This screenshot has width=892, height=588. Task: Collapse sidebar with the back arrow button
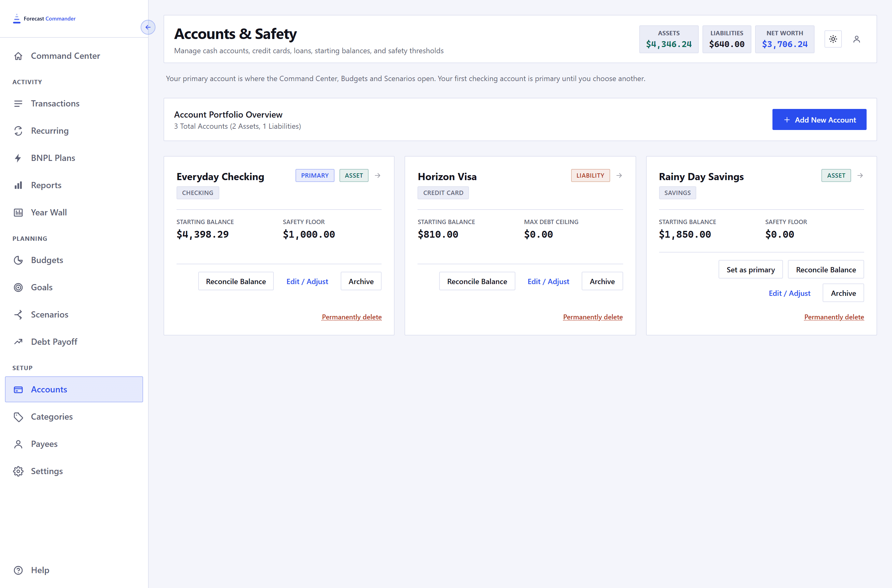pos(148,27)
